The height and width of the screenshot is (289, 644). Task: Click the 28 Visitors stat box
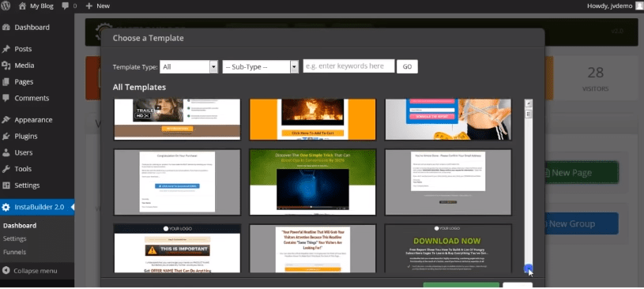tap(596, 78)
